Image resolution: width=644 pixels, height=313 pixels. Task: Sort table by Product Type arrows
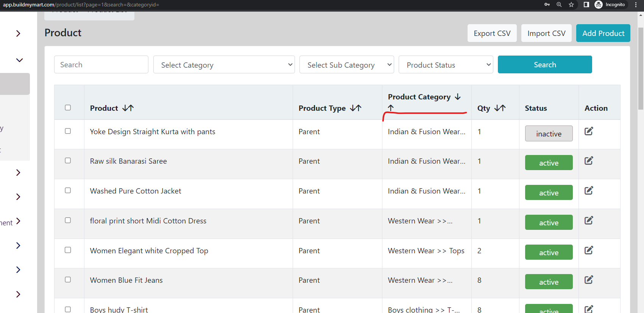tap(356, 108)
